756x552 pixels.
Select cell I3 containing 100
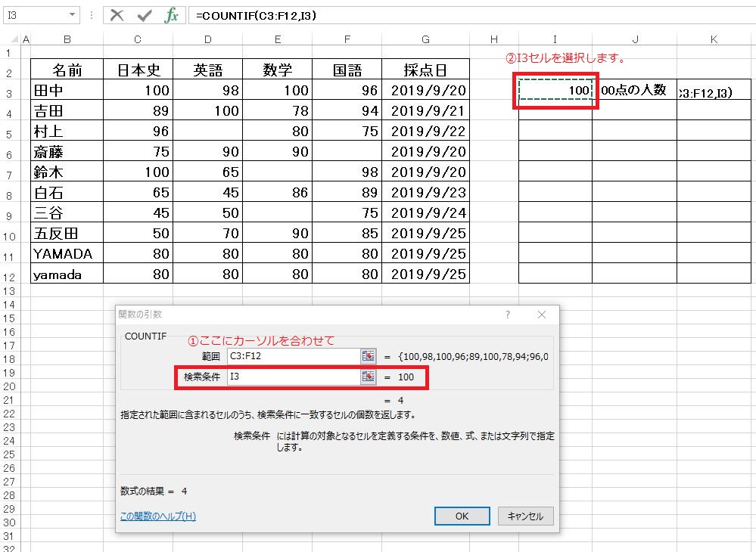pos(555,90)
